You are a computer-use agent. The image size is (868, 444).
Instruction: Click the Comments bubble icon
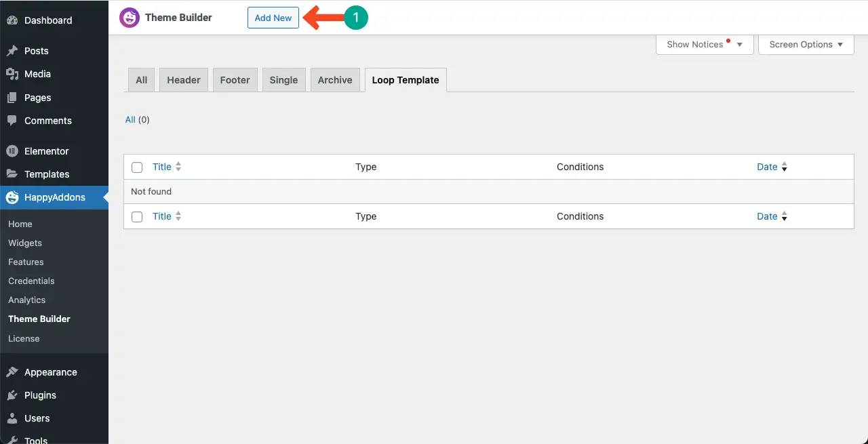click(x=12, y=121)
